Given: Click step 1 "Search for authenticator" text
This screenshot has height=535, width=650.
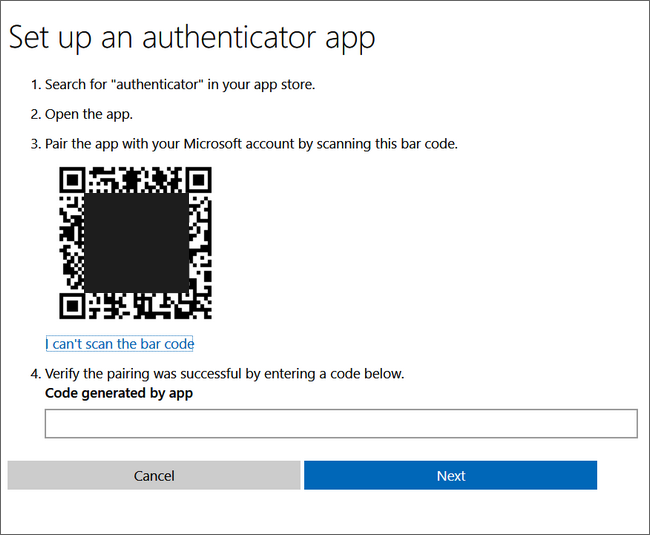Looking at the screenshot, I should pos(180,85).
